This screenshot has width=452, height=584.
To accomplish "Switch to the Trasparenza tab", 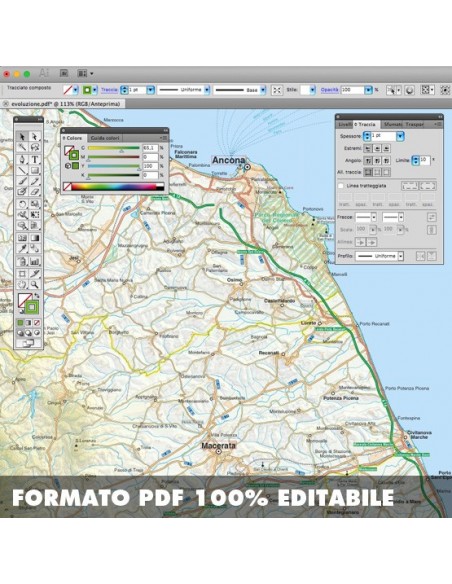I will 414,124.
